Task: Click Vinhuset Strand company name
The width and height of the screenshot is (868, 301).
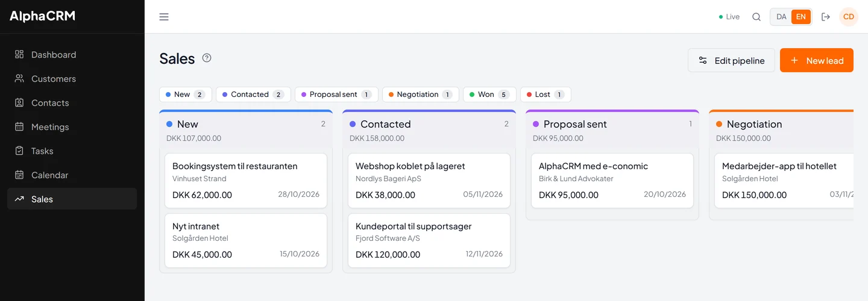Action: (x=200, y=179)
